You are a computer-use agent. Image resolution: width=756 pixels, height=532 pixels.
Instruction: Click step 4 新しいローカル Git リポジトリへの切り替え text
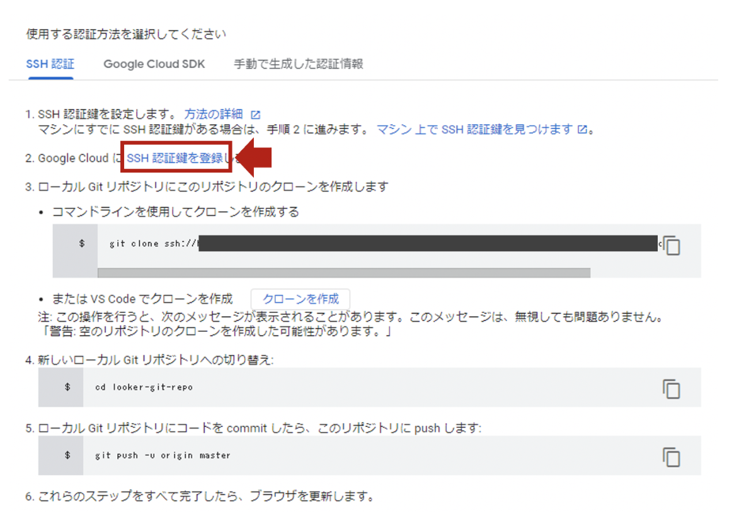(x=150, y=359)
